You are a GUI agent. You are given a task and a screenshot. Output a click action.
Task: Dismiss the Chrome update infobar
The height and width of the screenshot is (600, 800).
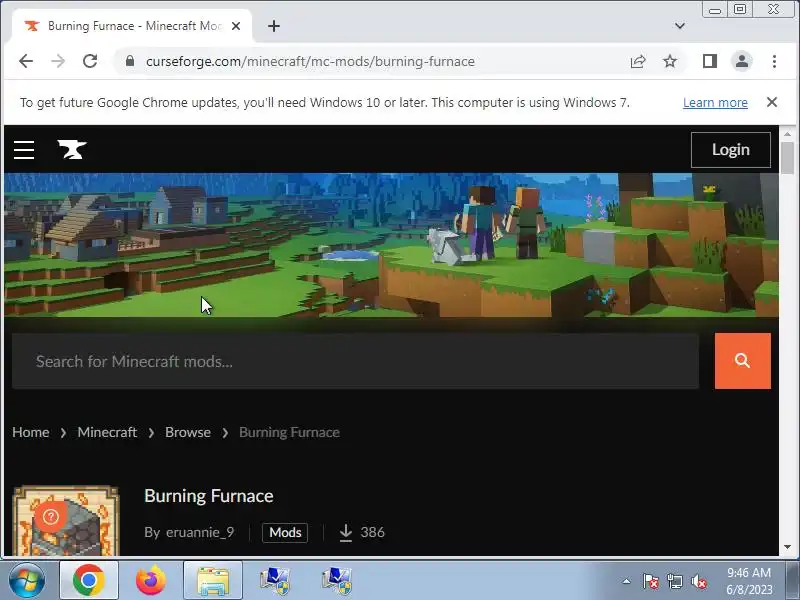tap(772, 102)
